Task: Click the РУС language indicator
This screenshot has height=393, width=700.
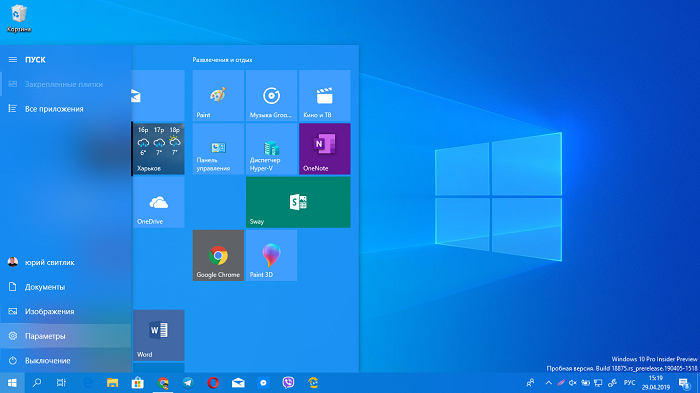Action: click(629, 383)
